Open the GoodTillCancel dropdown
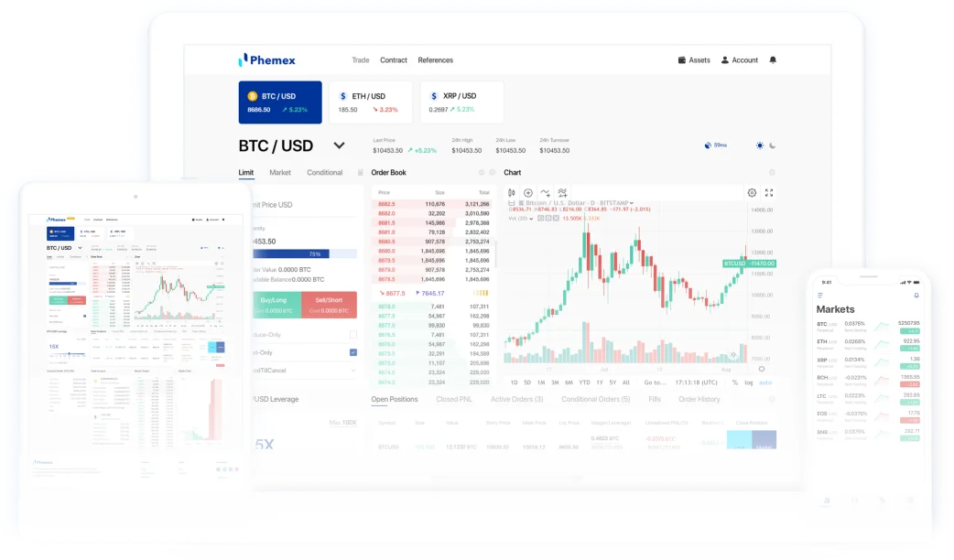This screenshot has height=560, width=954. pos(304,371)
